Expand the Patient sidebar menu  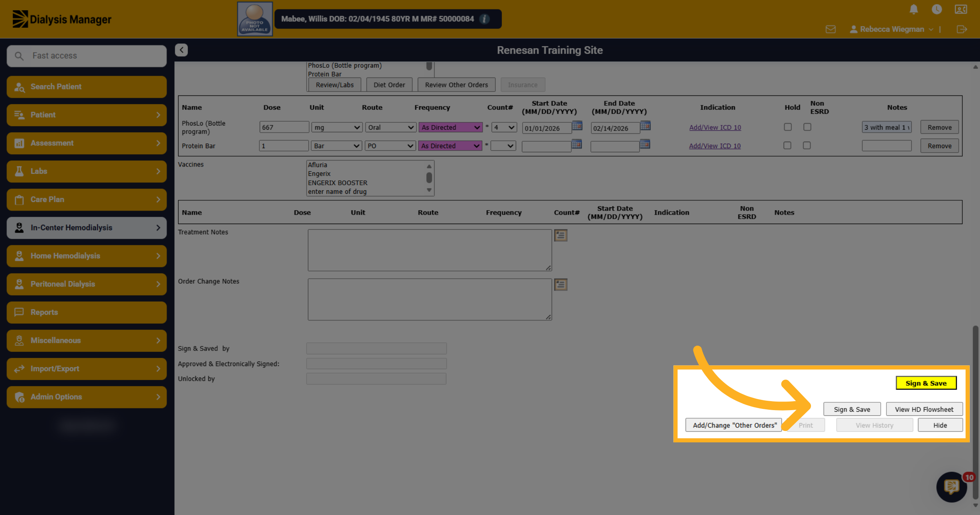click(87, 115)
